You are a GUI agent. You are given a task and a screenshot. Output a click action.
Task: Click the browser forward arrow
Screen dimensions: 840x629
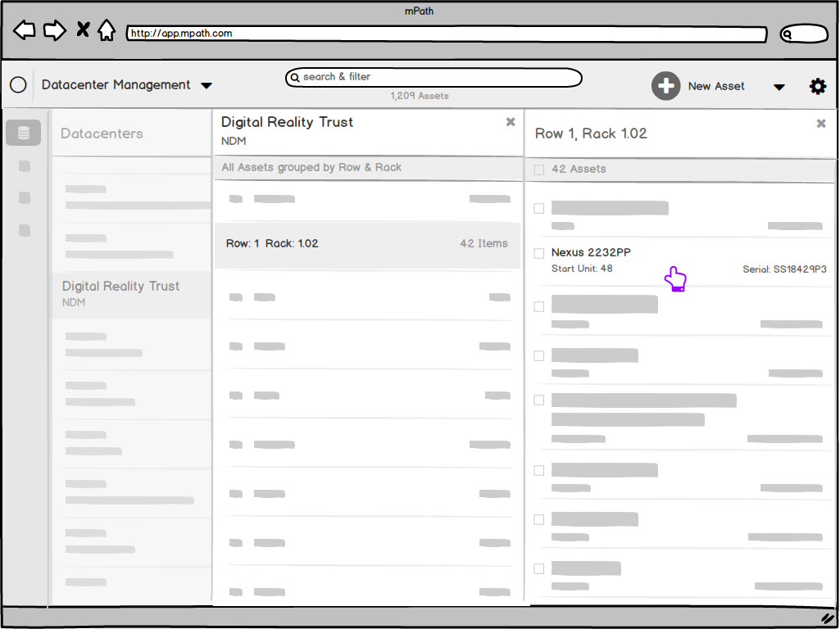pos(54,31)
